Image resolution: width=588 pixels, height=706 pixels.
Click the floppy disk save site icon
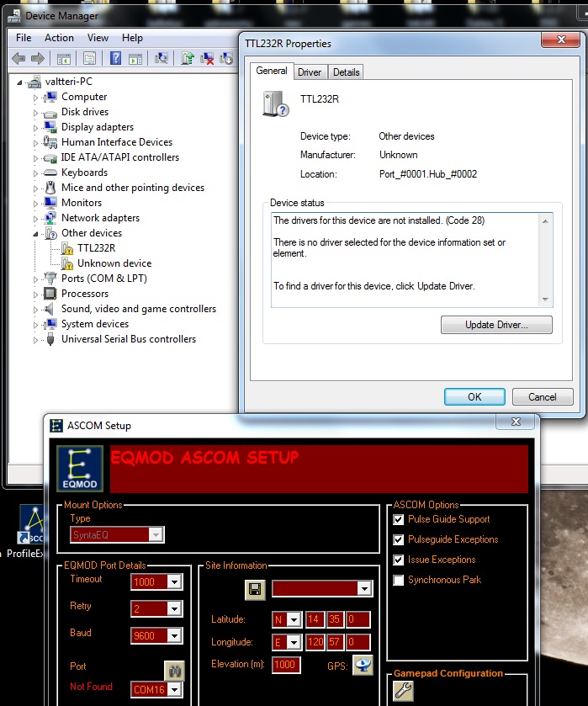pyautogui.click(x=255, y=589)
